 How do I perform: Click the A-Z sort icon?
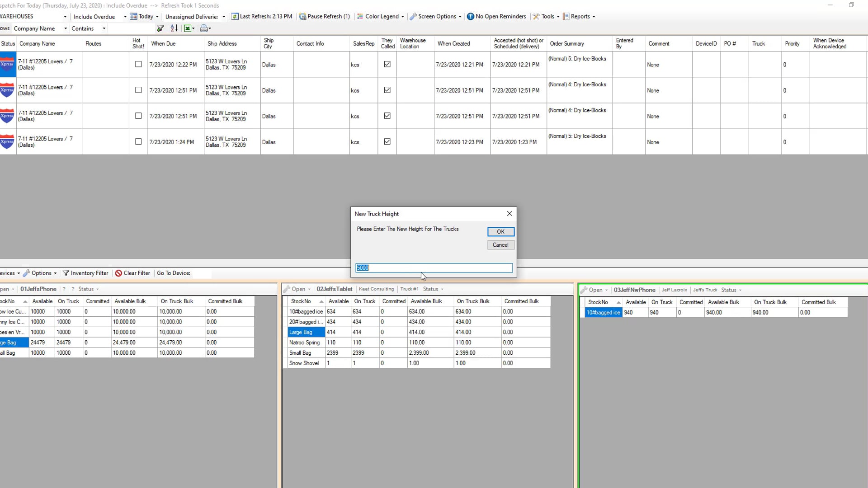pyautogui.click(x=174, y=28)
